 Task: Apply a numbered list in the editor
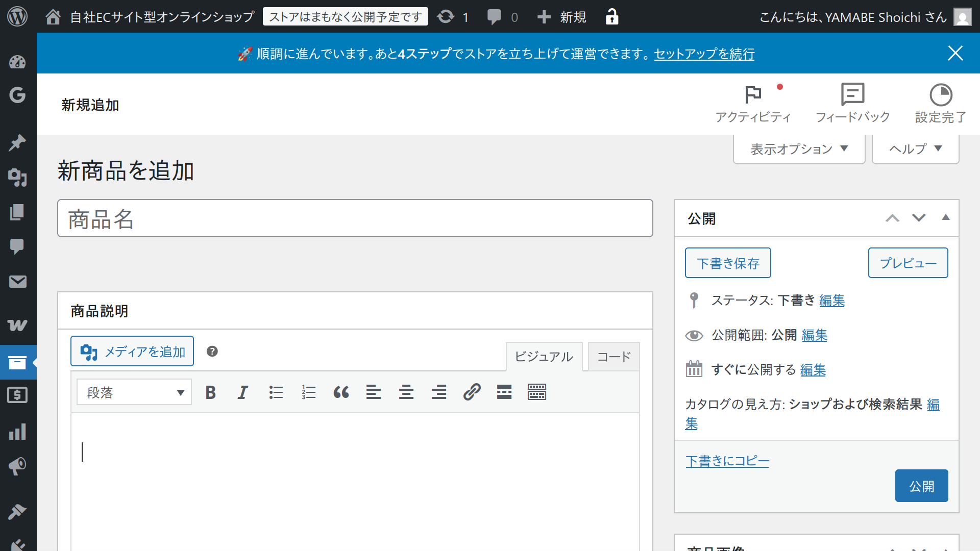click(x=308, y=392)
